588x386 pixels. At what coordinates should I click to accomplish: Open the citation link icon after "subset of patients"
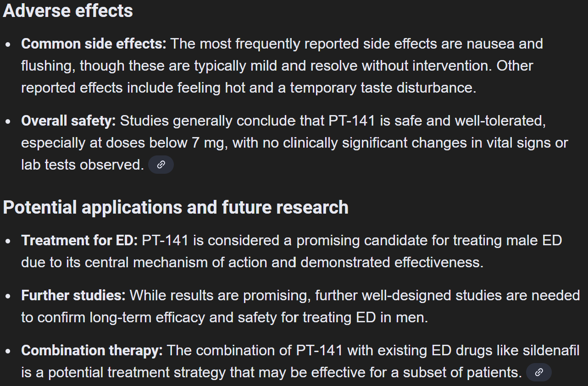(x=539, y=372)
